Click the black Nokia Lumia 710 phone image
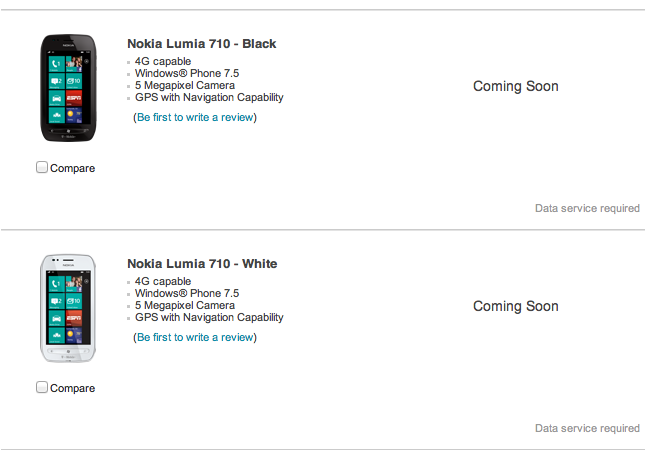Viewport: 650px width, 458px height. click(66, 89)
